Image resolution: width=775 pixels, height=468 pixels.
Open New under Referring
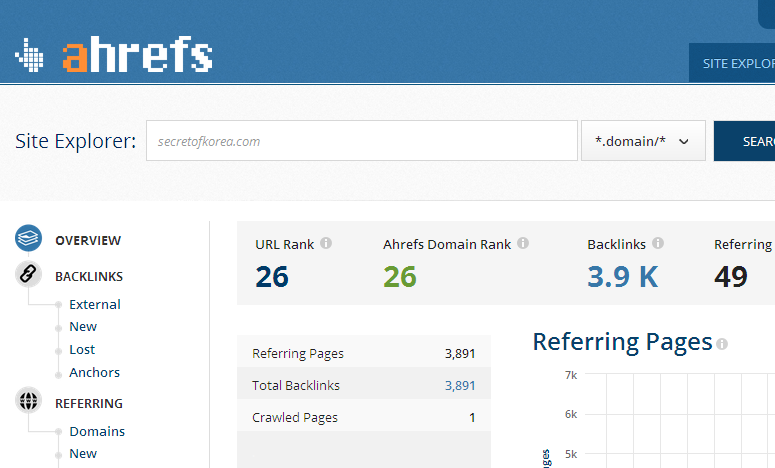83,454
